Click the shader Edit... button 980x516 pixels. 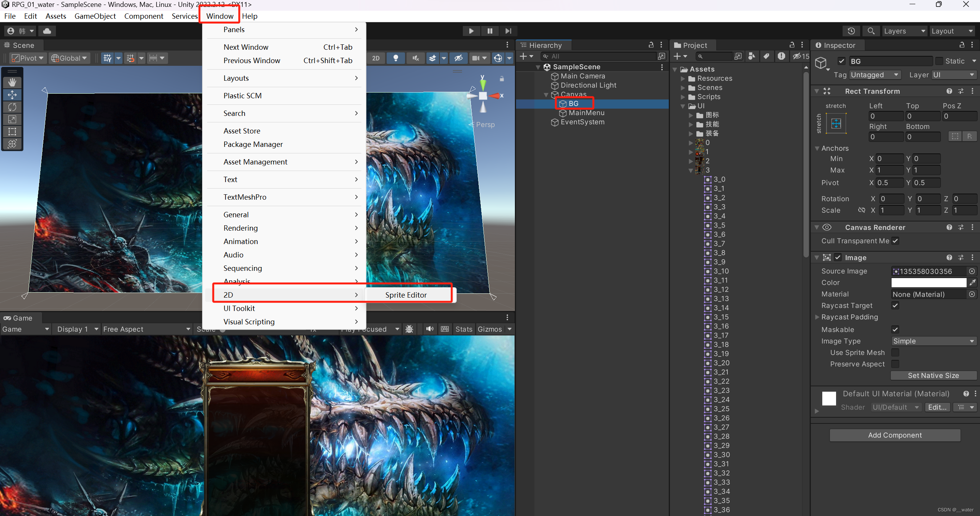(x=937, y=407)
